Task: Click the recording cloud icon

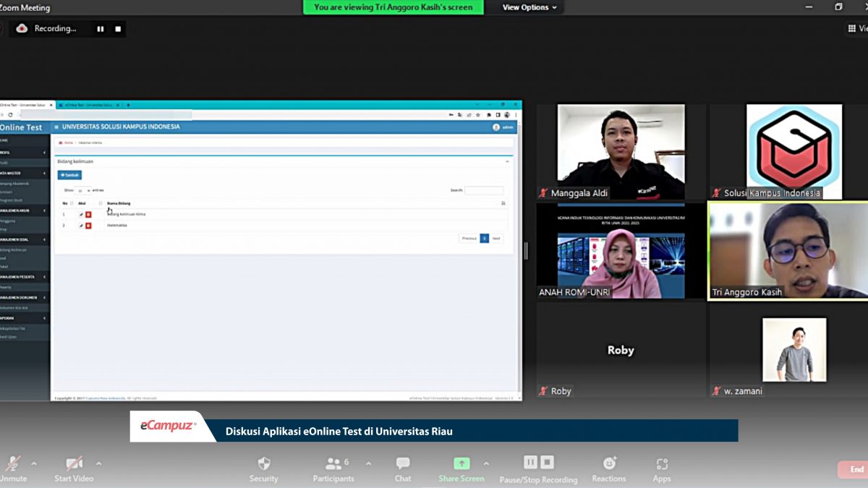Action: pyautogui.click(x=22, y=29)
